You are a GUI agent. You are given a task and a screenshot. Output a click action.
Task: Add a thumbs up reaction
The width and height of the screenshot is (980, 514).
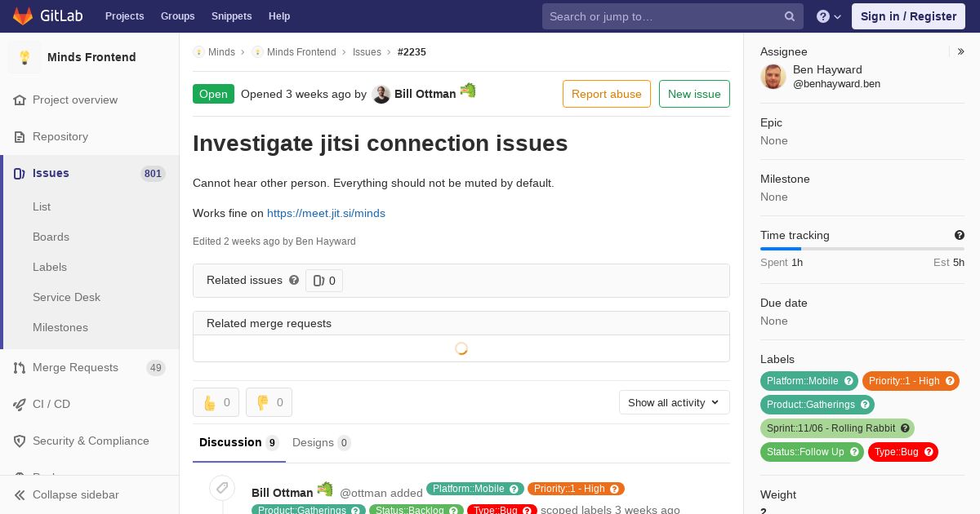click(216, 402)
